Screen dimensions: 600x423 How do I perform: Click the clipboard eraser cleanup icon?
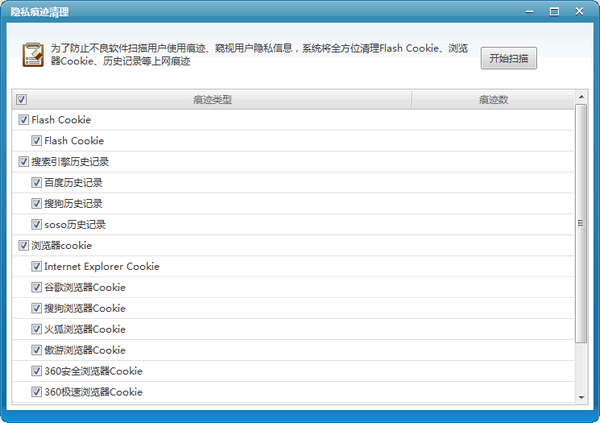(33, 55)
